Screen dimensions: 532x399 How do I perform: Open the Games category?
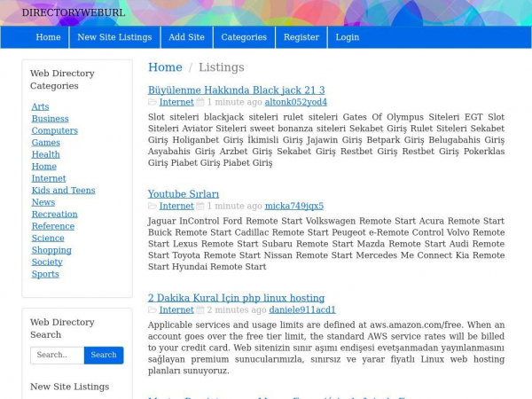[46, 143]
